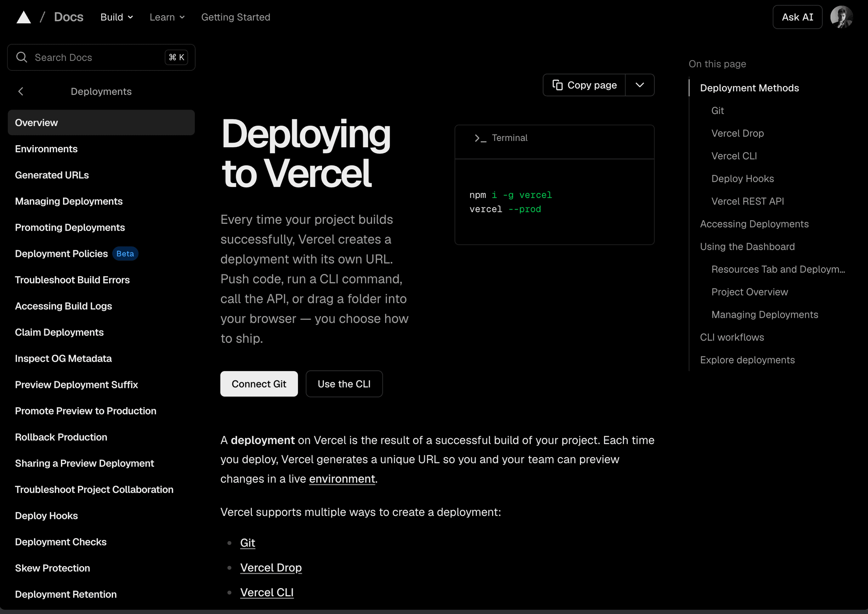Open the user avatar menu

841,17
